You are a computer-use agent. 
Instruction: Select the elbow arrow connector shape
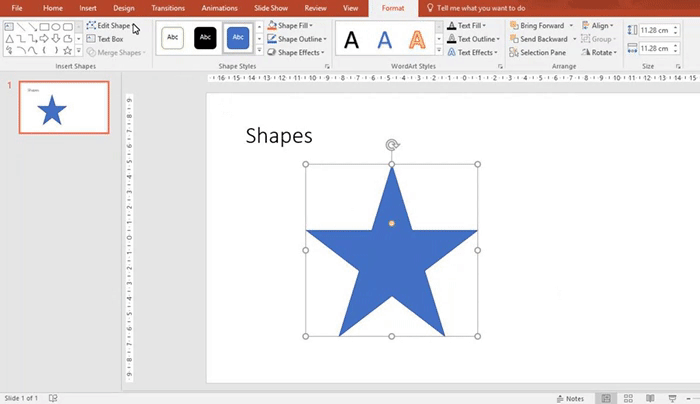tap(32, 39)
